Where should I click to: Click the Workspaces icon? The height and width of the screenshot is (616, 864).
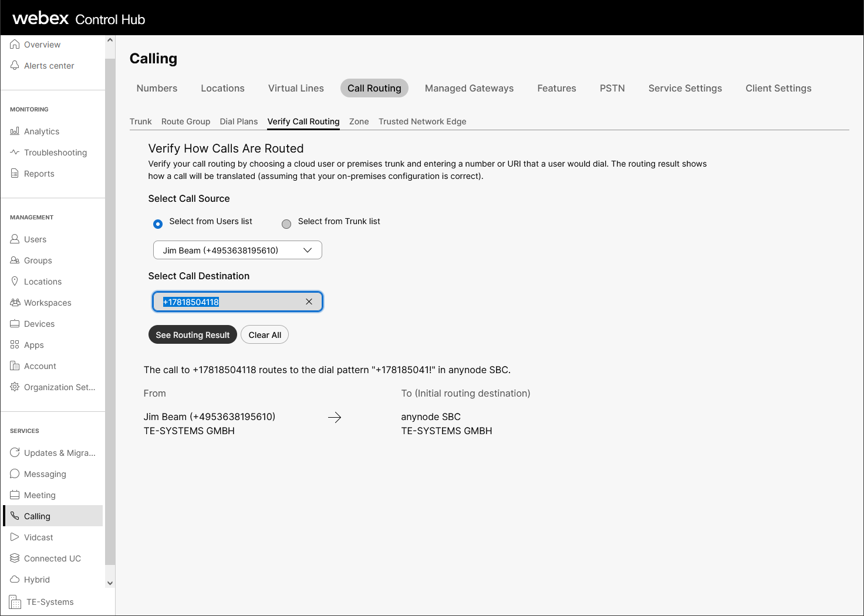pos(15,303)
